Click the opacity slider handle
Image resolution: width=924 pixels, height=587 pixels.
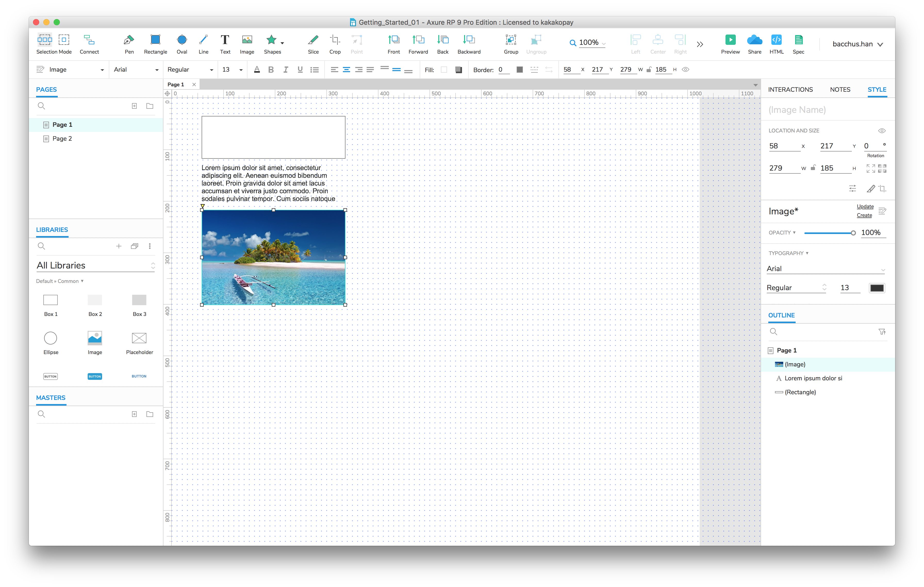(x=853, y=233)
